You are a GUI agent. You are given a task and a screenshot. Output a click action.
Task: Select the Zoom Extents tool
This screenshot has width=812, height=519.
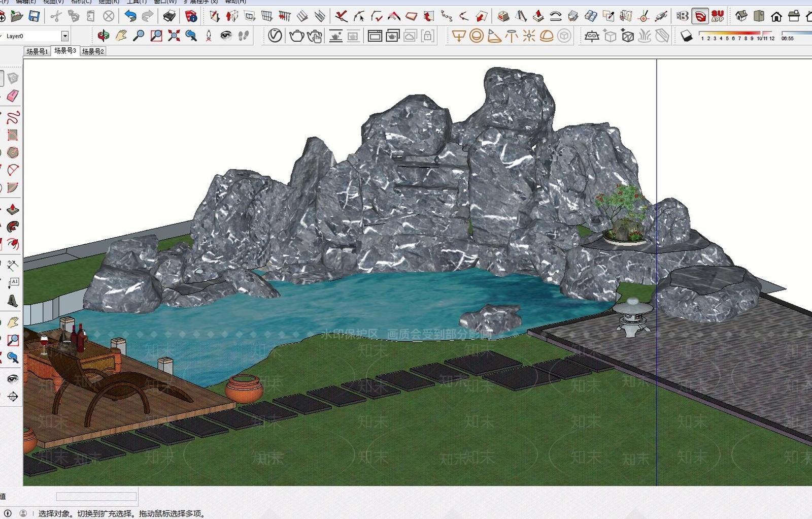pyautogui.click(x=174, y=36)
